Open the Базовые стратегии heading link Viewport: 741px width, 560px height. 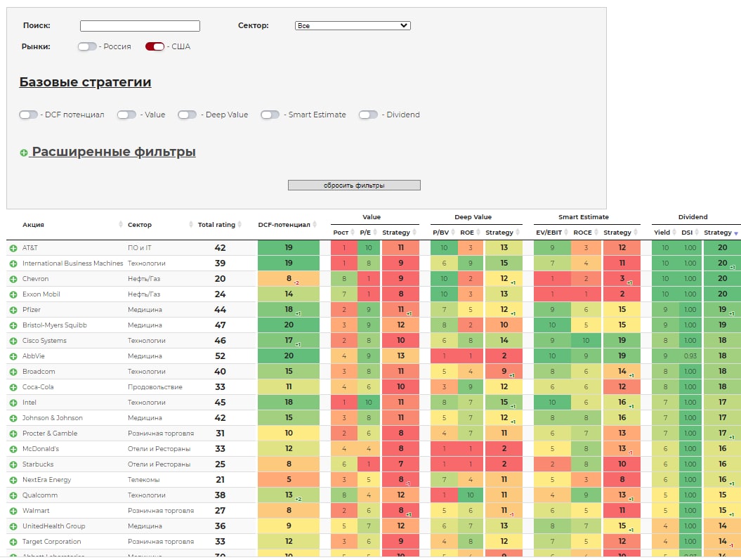click(85, 82)
